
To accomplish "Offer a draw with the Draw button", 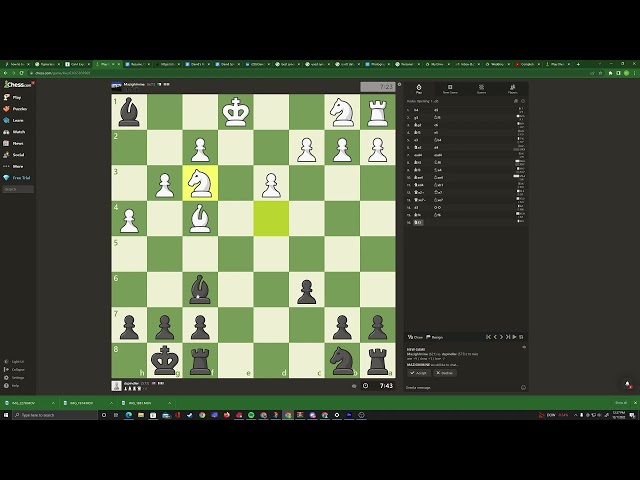I will pyautogui.click(x=416, y=337).
